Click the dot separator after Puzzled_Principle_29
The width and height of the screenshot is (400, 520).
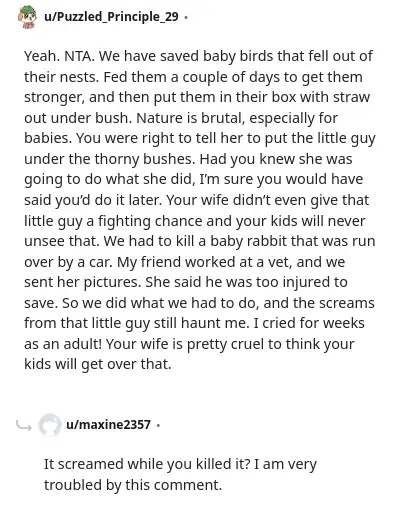(186, 17)
